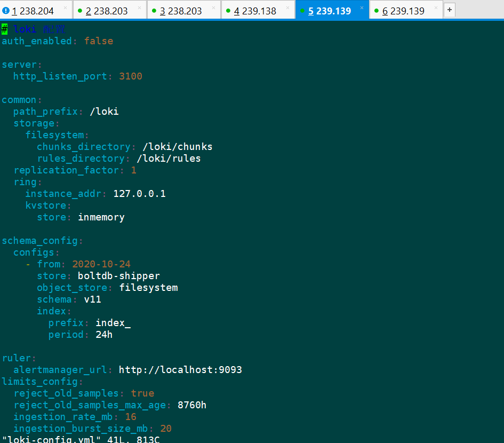This screenshot has width=504, height=443.
Task: Click the '/loki/rules' value
Action: coord(169,159)
